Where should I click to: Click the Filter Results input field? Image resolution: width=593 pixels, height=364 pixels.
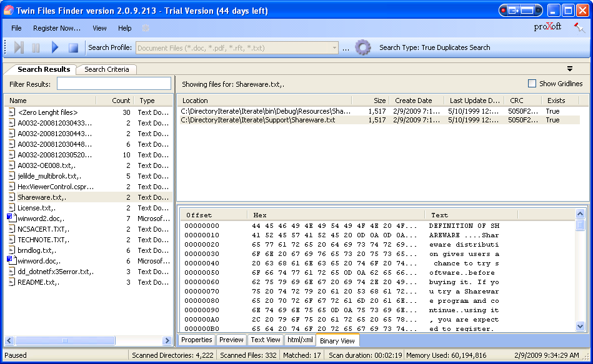[x=114, y=84]
